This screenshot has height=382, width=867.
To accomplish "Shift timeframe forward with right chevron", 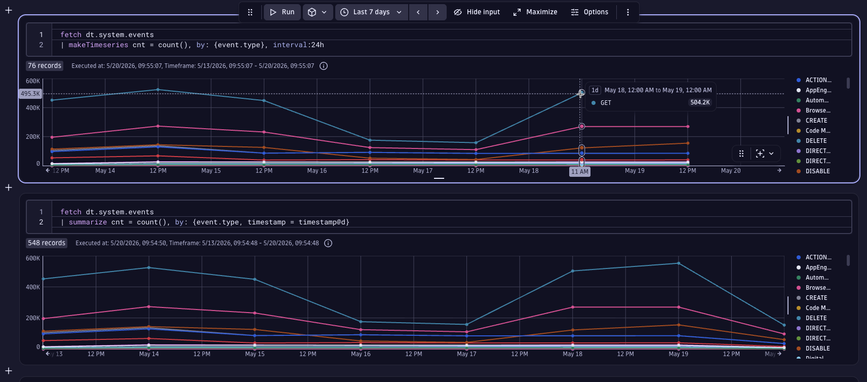I will pyautogui.click(x=437, y=12).
